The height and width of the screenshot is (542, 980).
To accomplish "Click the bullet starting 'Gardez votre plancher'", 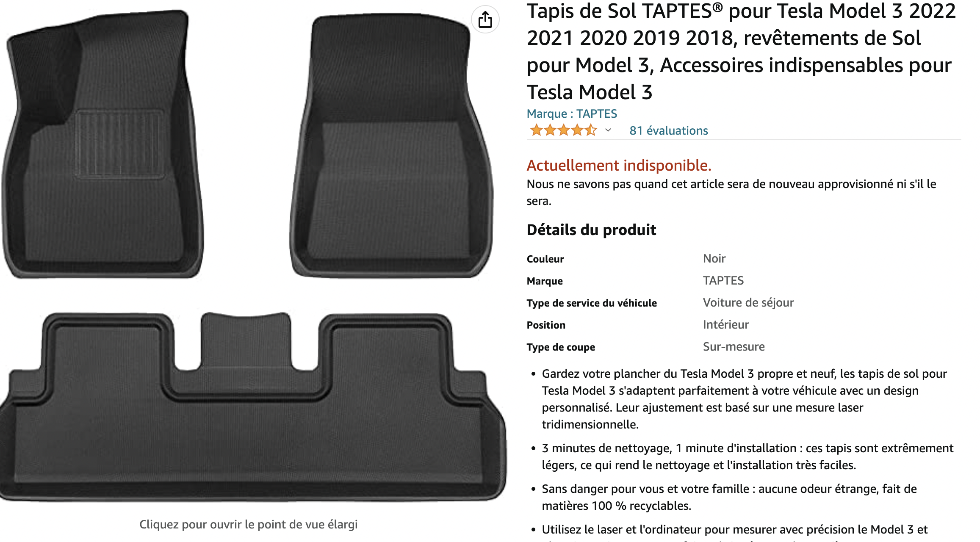I will point(744,399).
